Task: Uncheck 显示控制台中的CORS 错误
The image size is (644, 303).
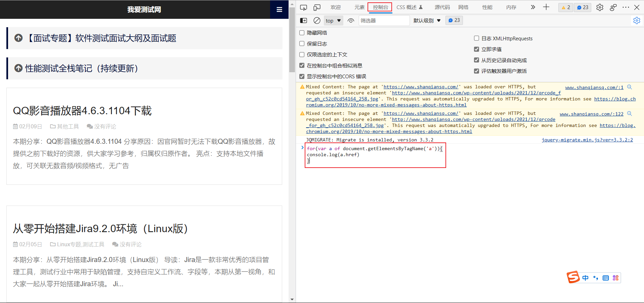Action: (x=302, y=76)
